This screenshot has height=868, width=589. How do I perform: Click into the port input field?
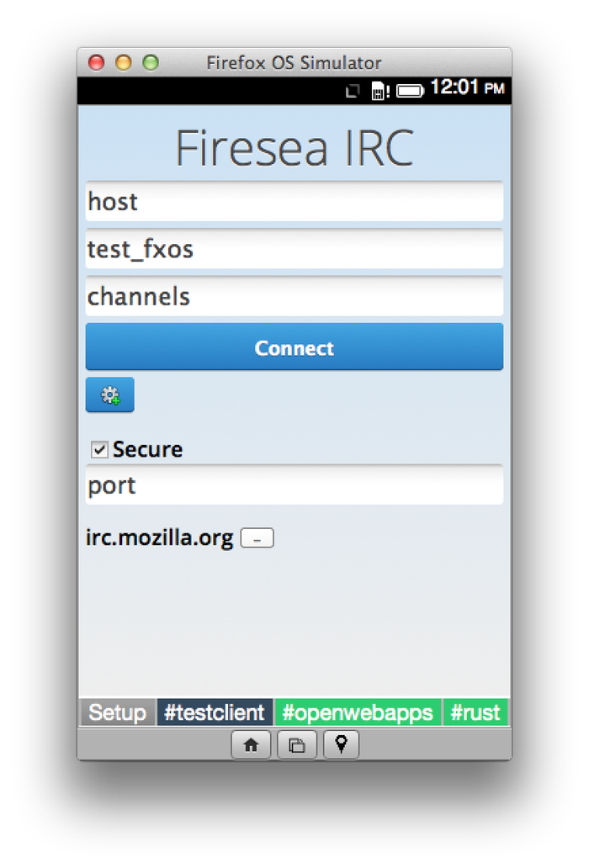294,486
